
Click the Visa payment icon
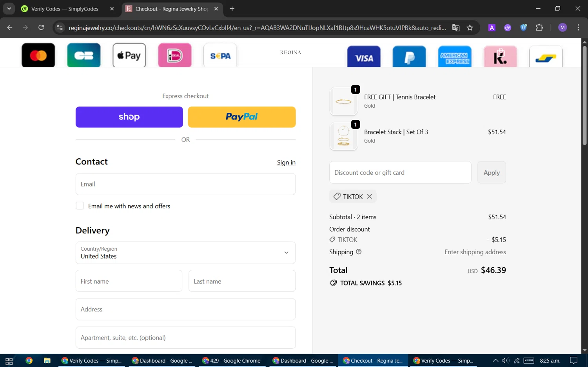pyautogui.click(x=364, y=56)
